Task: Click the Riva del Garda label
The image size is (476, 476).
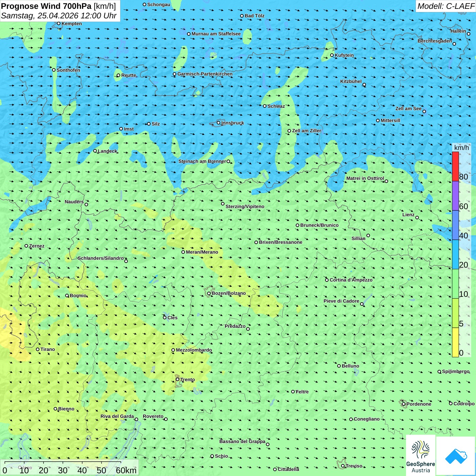Action: 117,416
